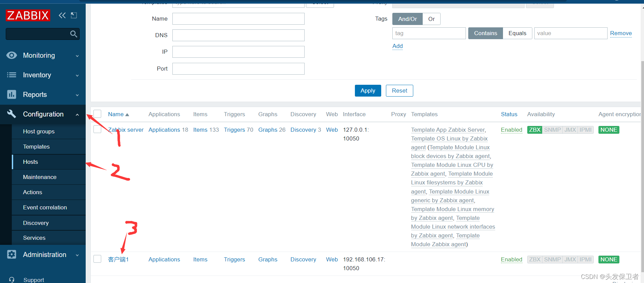
Task: Click the JMX badge in Zabbix server row
Action: click(570, 130)
